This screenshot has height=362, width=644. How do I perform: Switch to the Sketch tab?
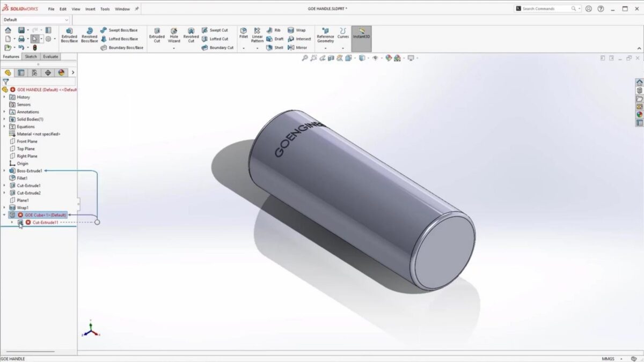[31, 56]
